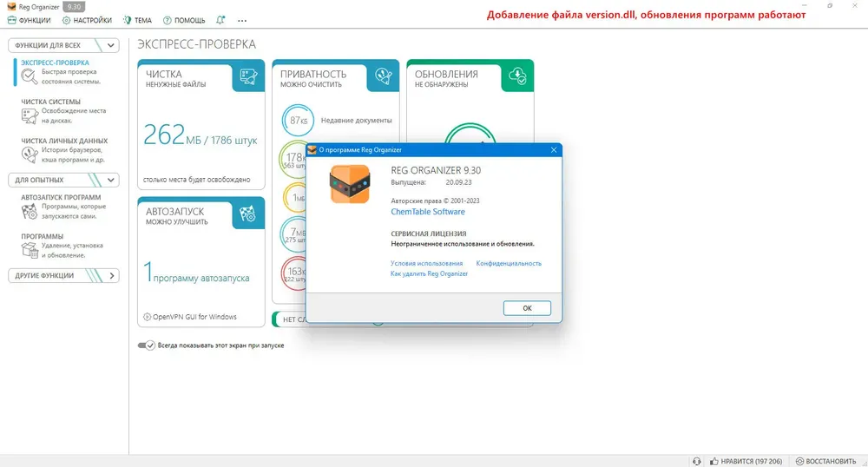Click the ПРОГРАММЫ sidebar icon
Screen dimensions: 868x467
30,250
